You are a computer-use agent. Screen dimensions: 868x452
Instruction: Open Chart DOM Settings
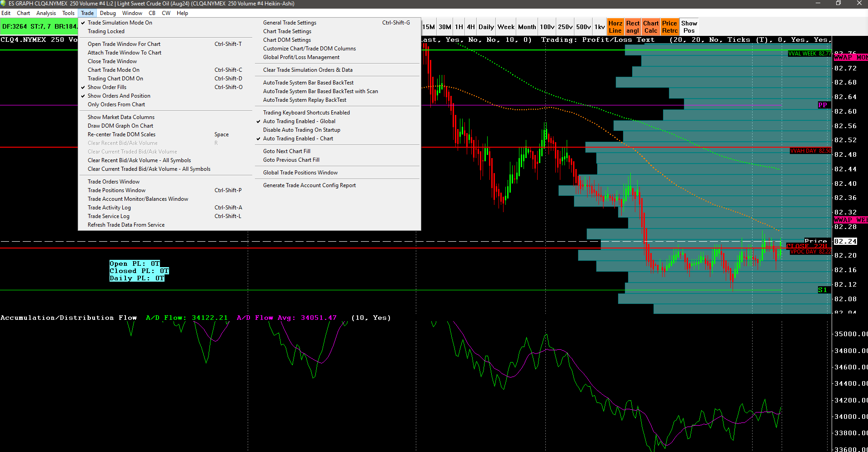[x=337, y=40]
